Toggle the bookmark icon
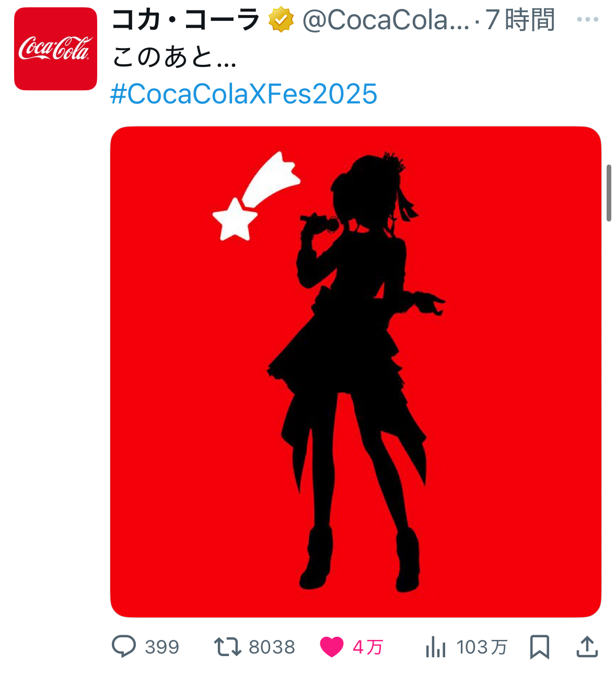The image size is (616, 677). [x=539, y=647]
